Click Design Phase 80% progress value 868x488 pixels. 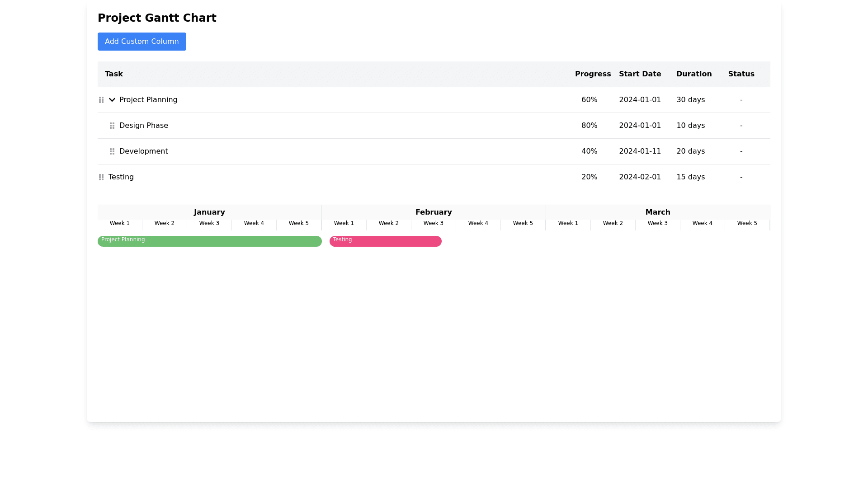click(589, 126)
